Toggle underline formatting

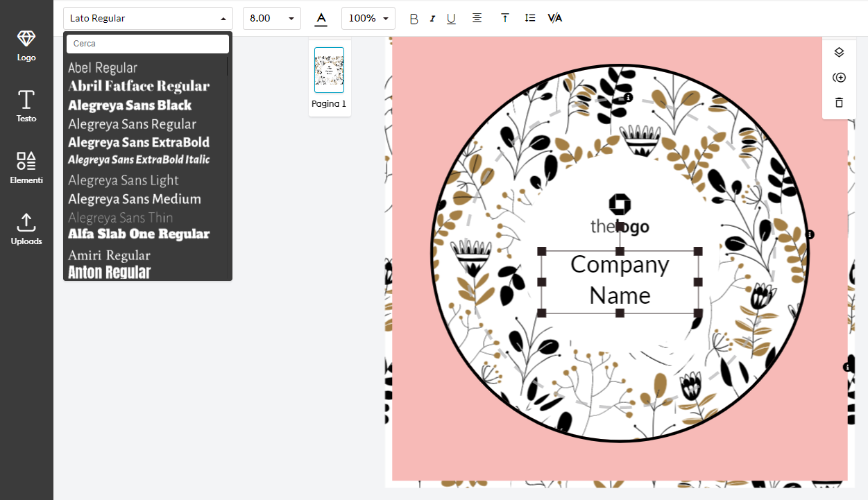click(x=451, y=19)
